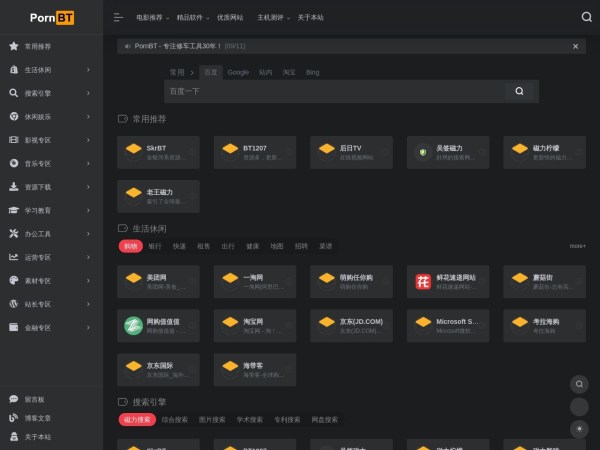This screenshot has height=450, width=600.
Task: Open search via top-right magnifier icon
Action: [x=586, y=17]
